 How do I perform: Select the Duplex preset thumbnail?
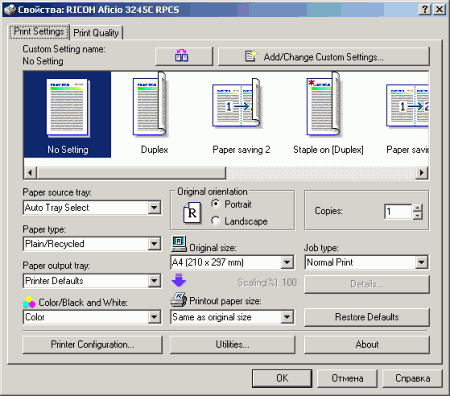[x=150, y=104]
